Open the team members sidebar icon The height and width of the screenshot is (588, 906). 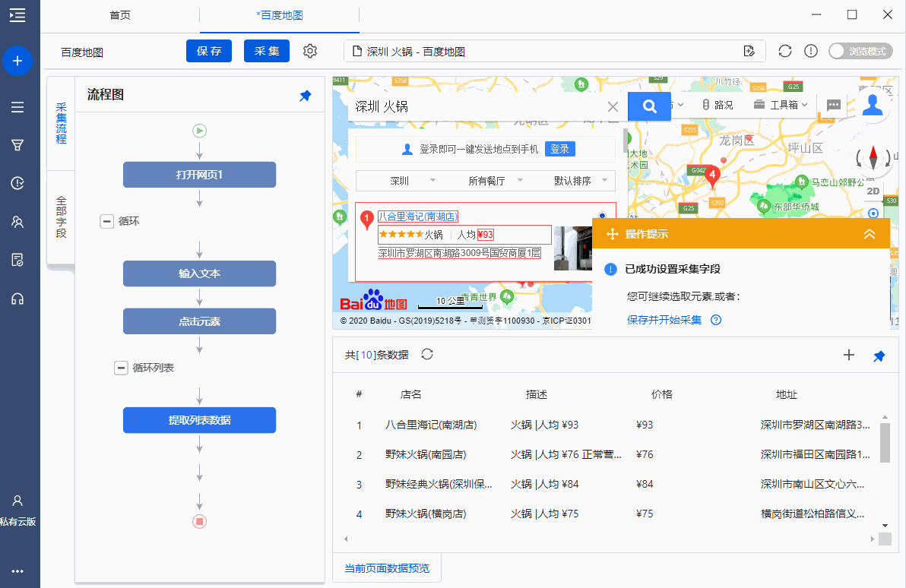pyautogui.click(x=17, y=222)
